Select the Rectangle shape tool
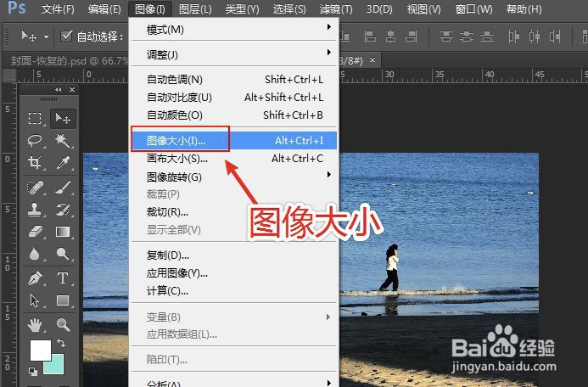Viewport: 588px width, 387px height. click(63, 300)
